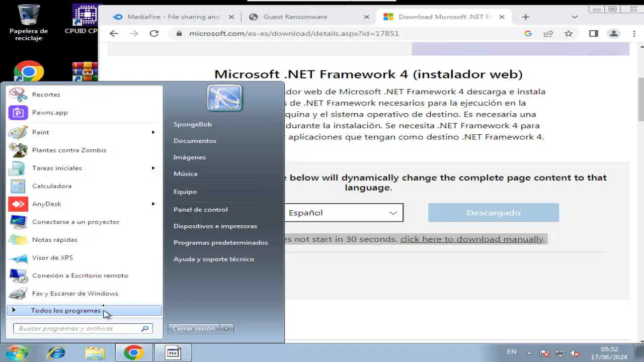Image resolution: width=644 pixels, height=362 pixels.
Task: Open Chrome three-dot menu
Action: (634, 34)
